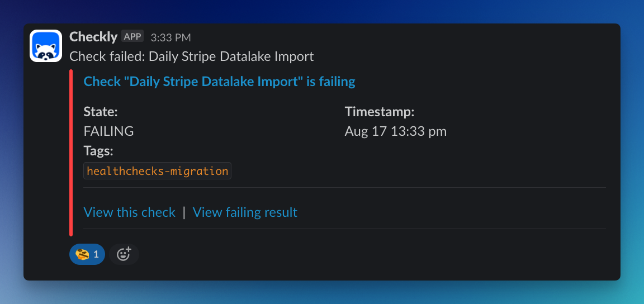Click the Checkly raccoon app avatar
The image size is (644, 304).
point(46,46)
